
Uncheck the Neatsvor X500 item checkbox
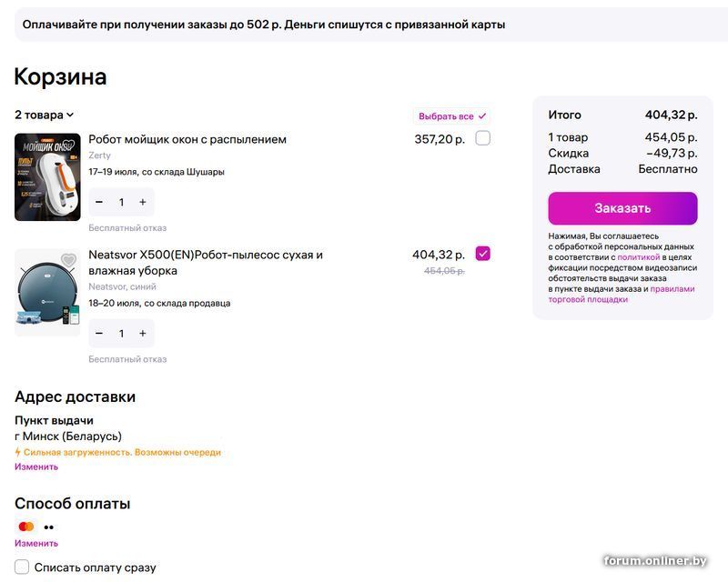pos(482,254)
